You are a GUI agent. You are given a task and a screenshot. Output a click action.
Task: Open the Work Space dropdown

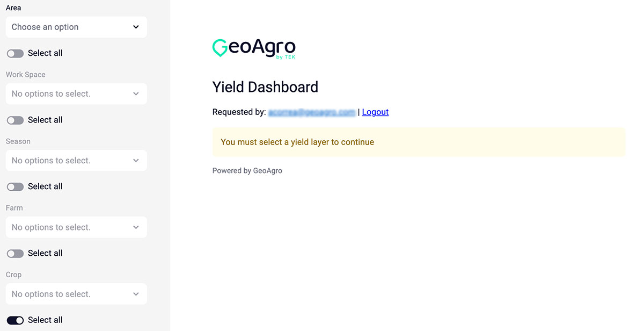pos(76,93)
